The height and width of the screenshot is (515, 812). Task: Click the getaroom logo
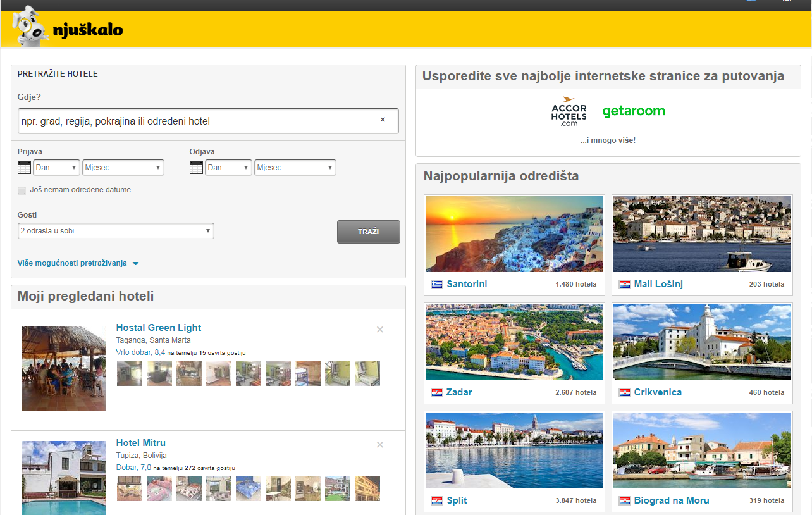click(633, 111)
